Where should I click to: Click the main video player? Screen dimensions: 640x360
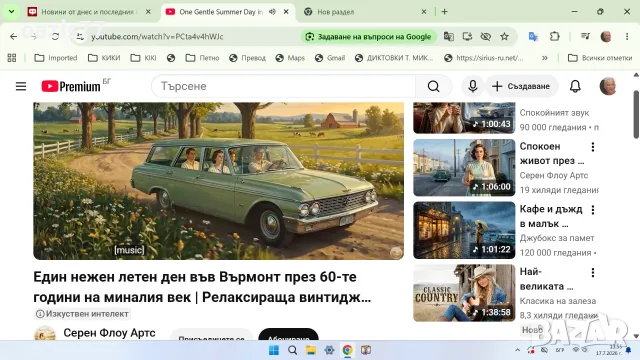coord(218,181)
